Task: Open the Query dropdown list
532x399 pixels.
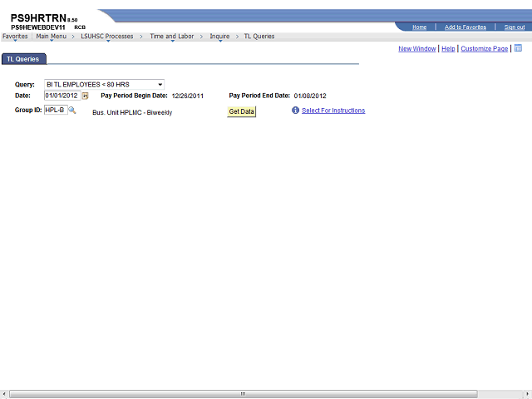Action: (x=104, y=84)
